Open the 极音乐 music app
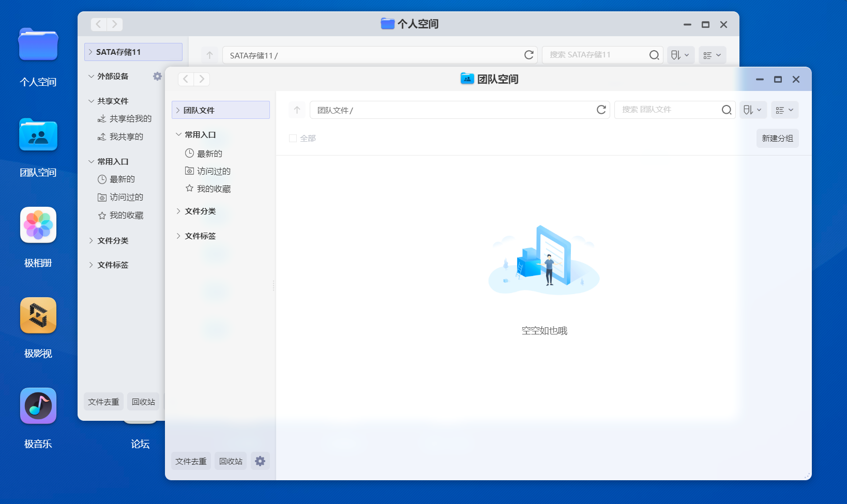The height and width of the screenshot is (504, 847). pyautogui.click(x=38, y=406)
